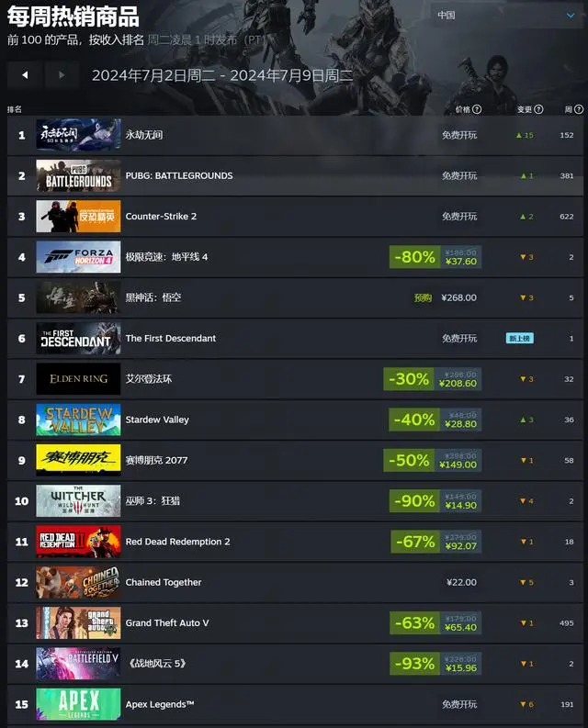Click the Stardew Valley title

pos(157,420)
